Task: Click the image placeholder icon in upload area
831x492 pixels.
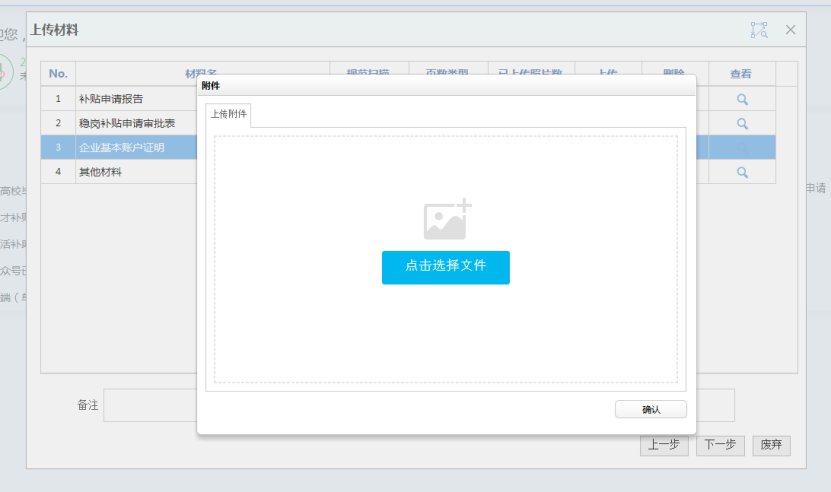Action: 446,219
